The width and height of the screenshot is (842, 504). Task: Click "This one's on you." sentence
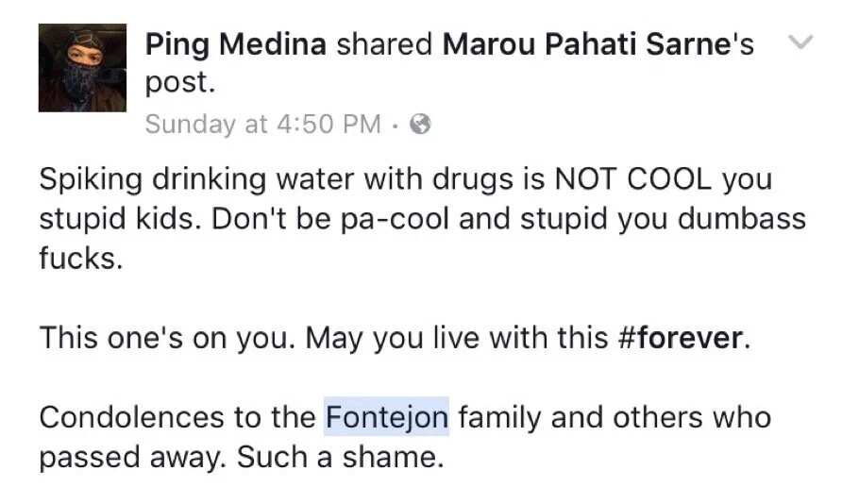coord(167,338)
